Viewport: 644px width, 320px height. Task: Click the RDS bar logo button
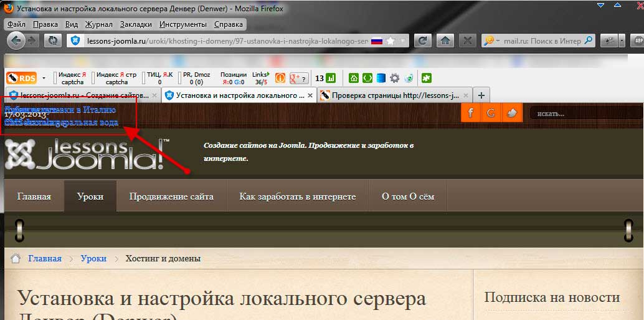coord(21,78)
